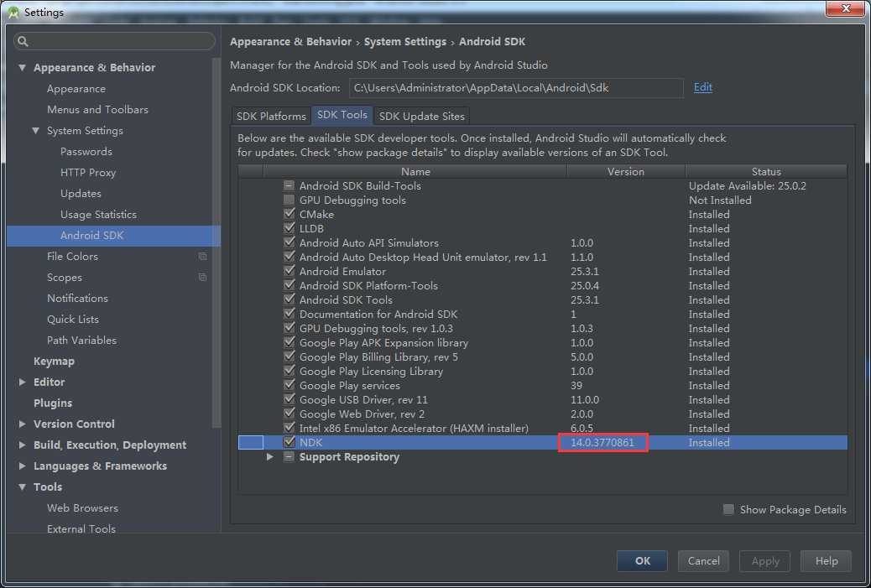Image resolution: width=871 pixels, height=588 pixels.
Task: Select Documentation for Android SDK row name
Action: coord(378,315)
